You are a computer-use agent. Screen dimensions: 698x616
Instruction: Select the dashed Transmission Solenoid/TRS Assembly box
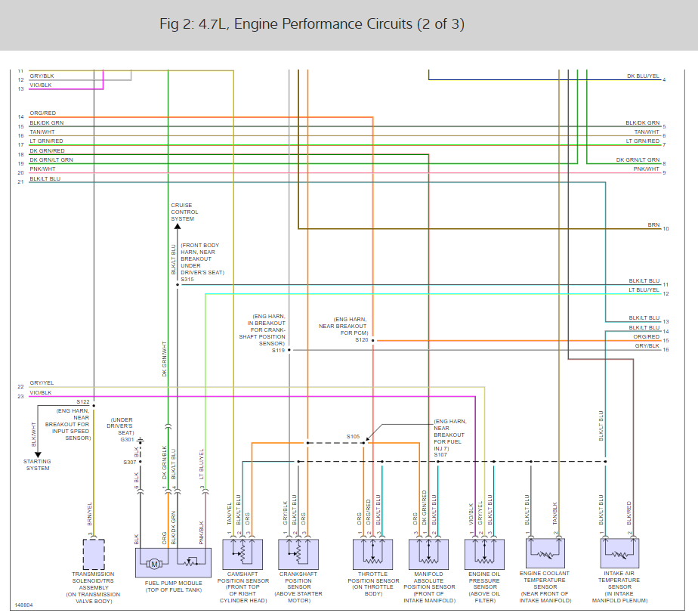(x=94, y=554)
